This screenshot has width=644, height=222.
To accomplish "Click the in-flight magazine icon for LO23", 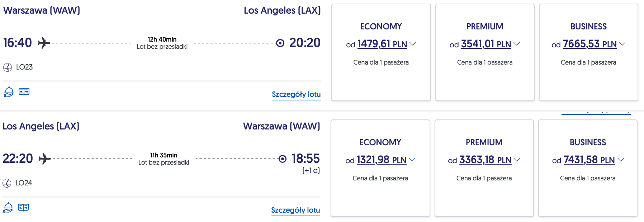I will click(x=24, y=92).
